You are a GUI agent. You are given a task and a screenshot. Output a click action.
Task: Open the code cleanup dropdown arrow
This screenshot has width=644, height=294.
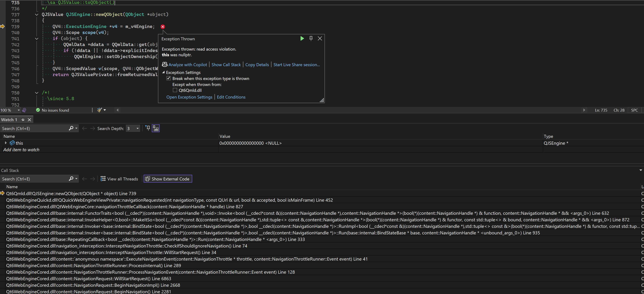click(x=105, y=110)
